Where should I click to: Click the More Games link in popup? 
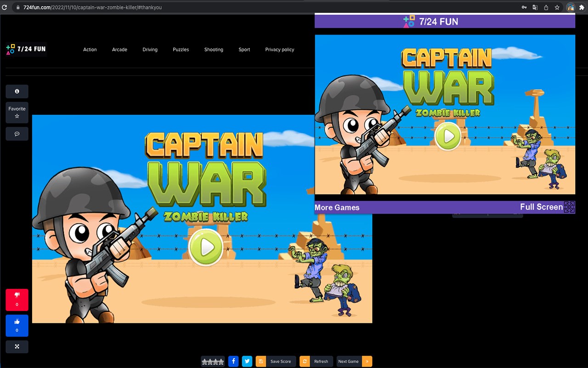[x=337, y=207]
